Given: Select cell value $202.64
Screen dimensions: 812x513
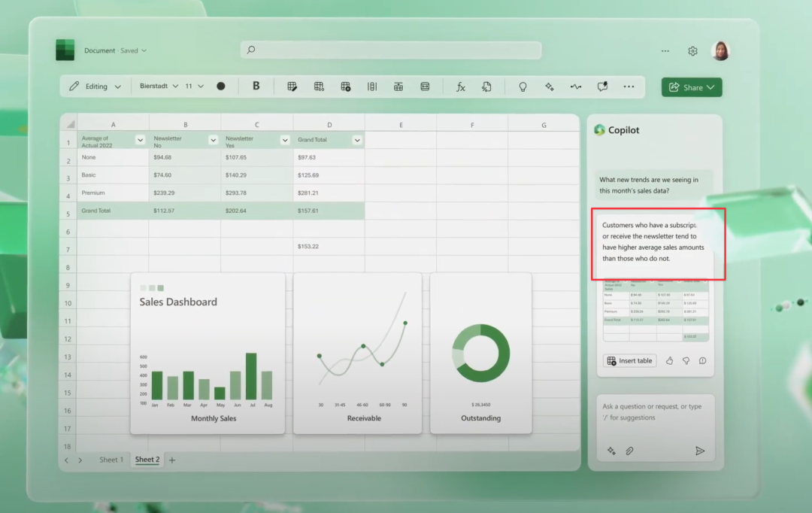Looking at the screenshot, I should 257,211.
